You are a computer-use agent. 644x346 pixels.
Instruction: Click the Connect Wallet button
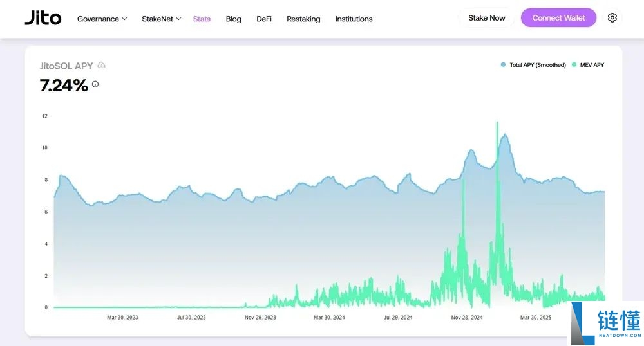tap(558, 18)
